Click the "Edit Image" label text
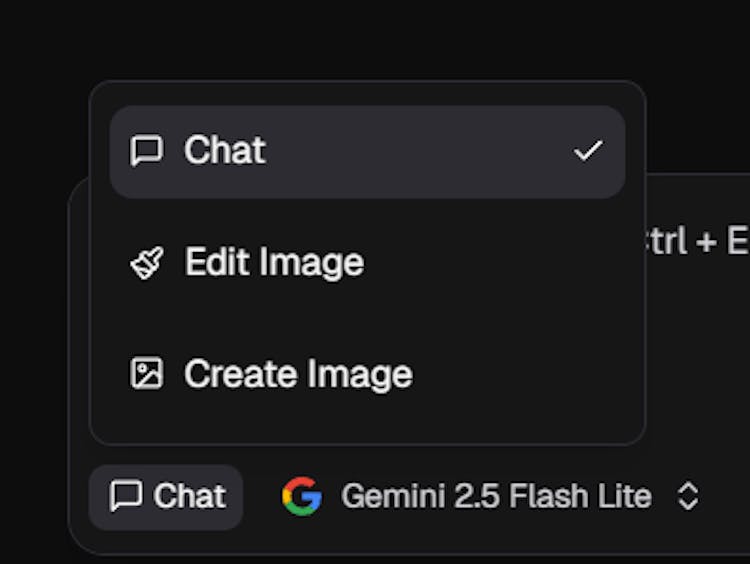The image size is (750, 564). 274,263
